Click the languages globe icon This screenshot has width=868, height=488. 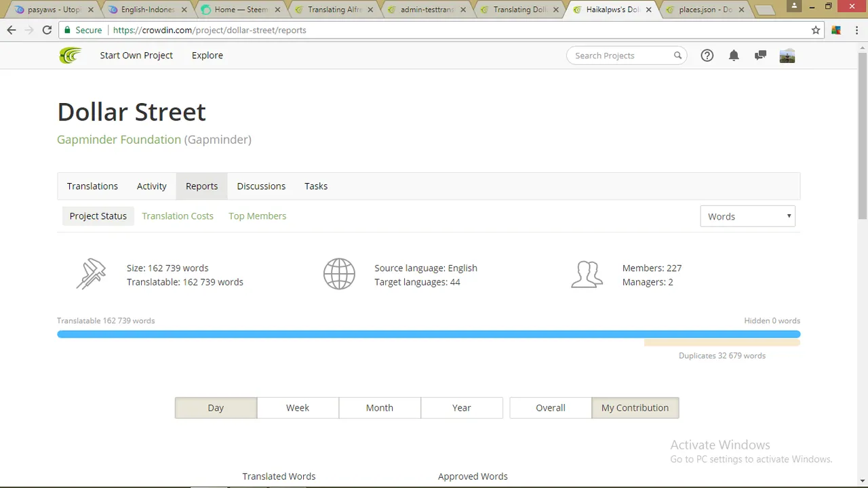pyautogui.click(x=339, y=274)
